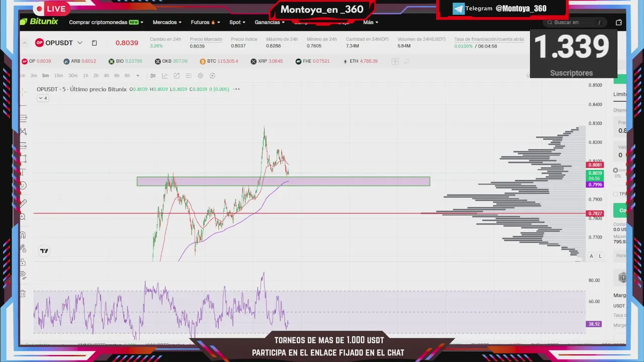
Task: Click the lock all drawings icon
Action: tap(23, 262)
